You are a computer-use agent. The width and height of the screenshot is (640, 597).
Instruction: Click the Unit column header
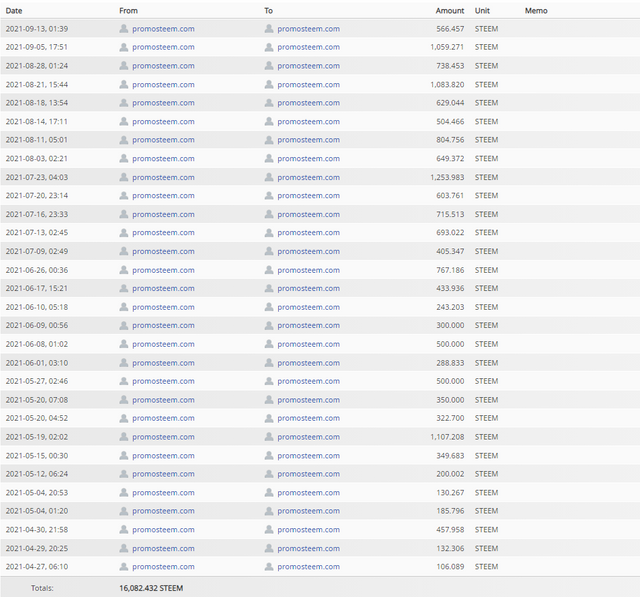[482, 11]
